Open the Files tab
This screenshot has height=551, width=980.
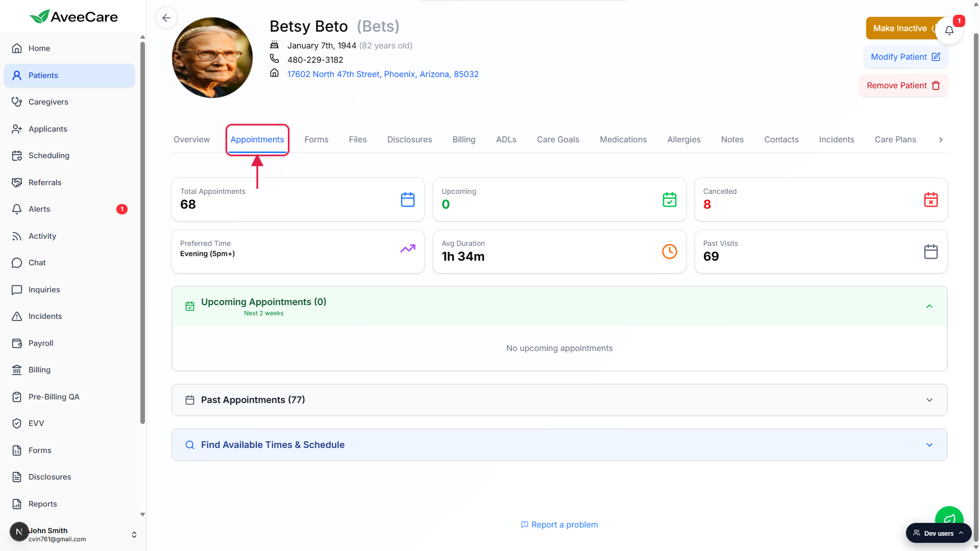click(x=358, y=140)
